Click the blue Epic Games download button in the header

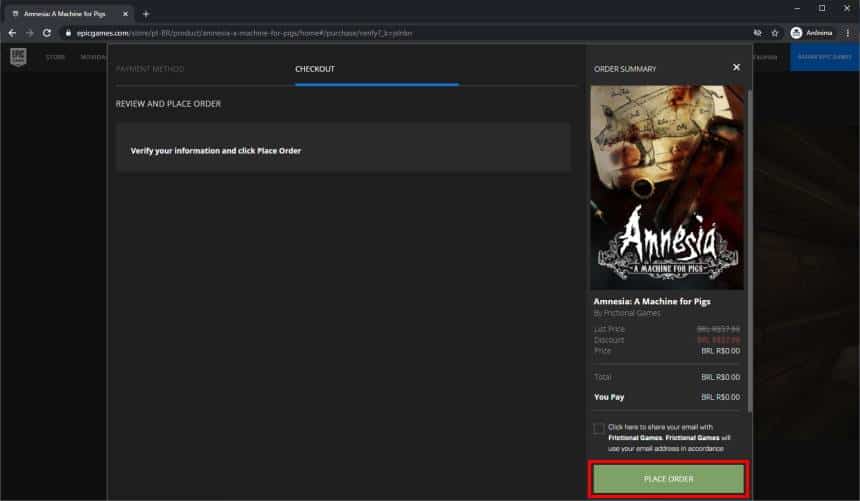pos(824,57)
